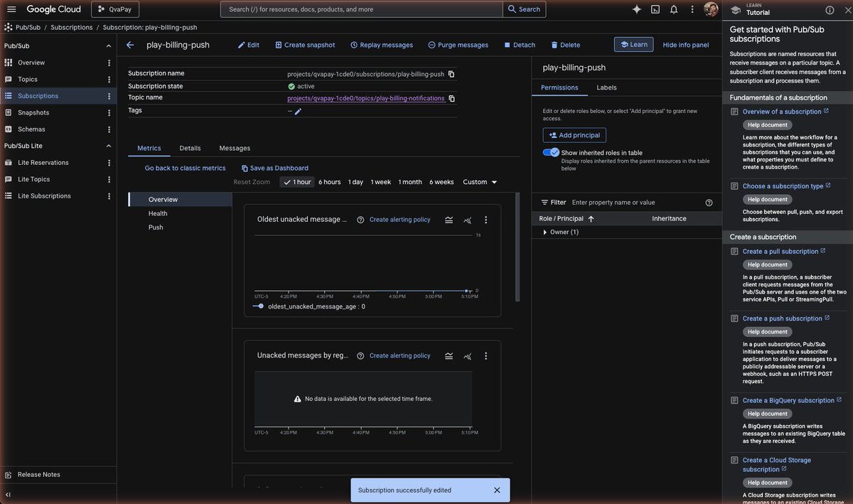
Task: Click the Search button in top bar
Action: pyautogui.click(x=525, y=9)
